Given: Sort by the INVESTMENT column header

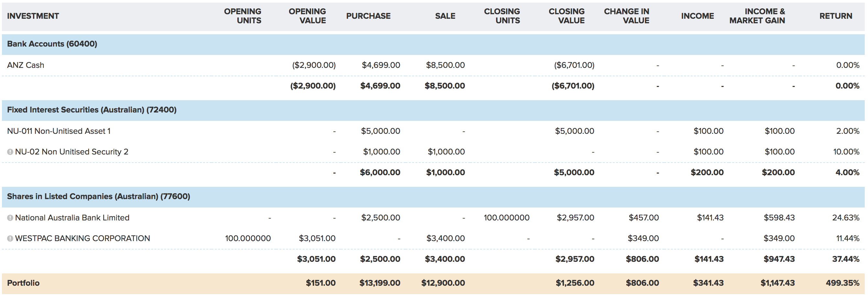Looking at the screenshot, I should coord(33,16).
